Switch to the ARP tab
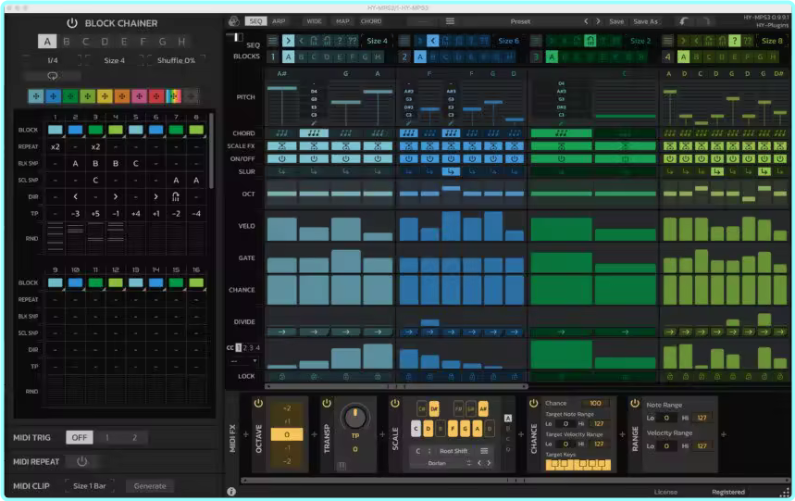 tap(278, 21)
